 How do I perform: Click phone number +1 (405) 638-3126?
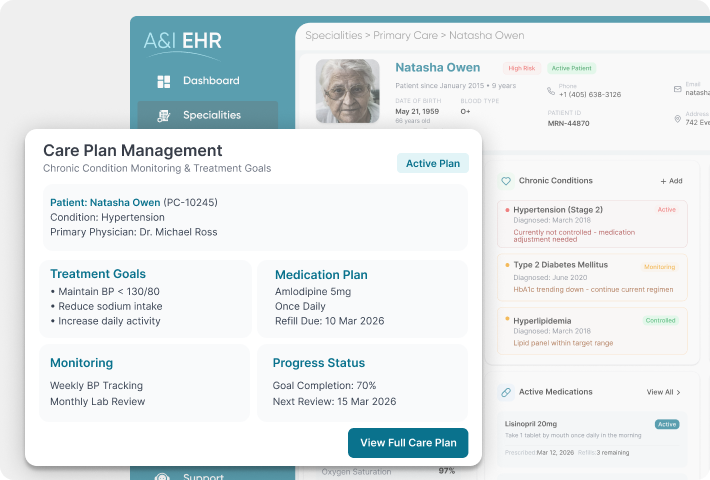pyautogui.click(x=590, y=95)
